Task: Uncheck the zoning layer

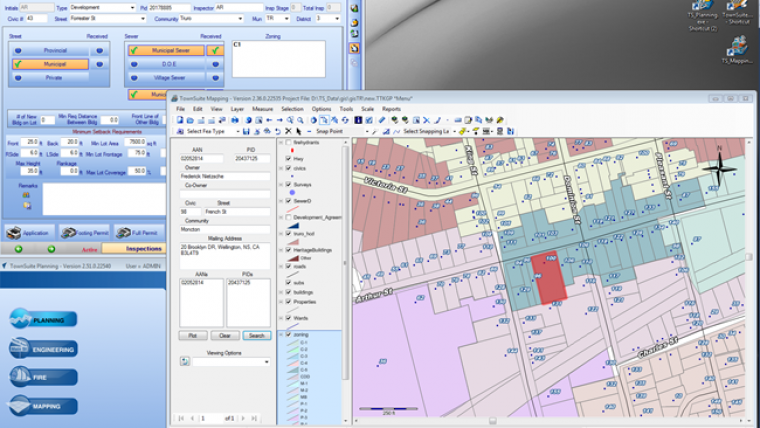Action: coord(288,334)
